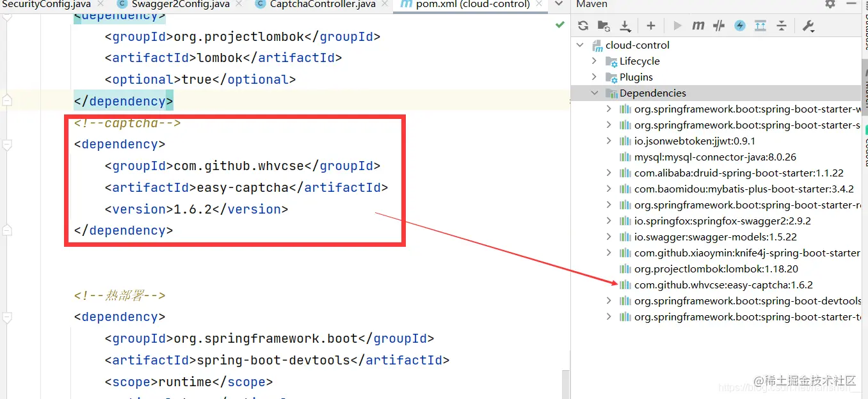Select Lifecycle in the Maven tree

coord(639,61)
